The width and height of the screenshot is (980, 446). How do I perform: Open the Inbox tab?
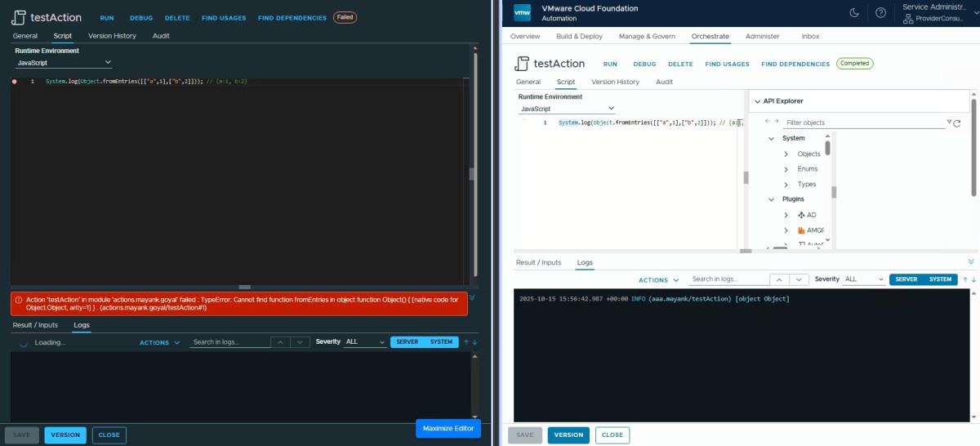coord(810,37)
